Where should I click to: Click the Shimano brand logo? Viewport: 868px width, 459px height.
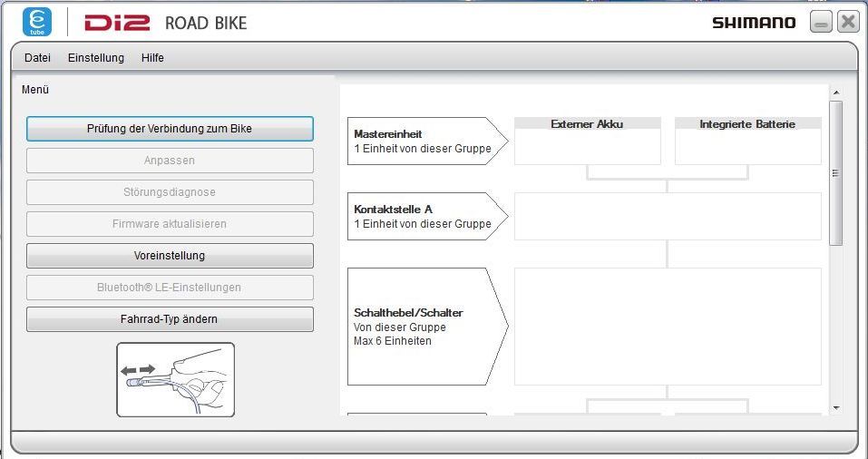point(754,23)
